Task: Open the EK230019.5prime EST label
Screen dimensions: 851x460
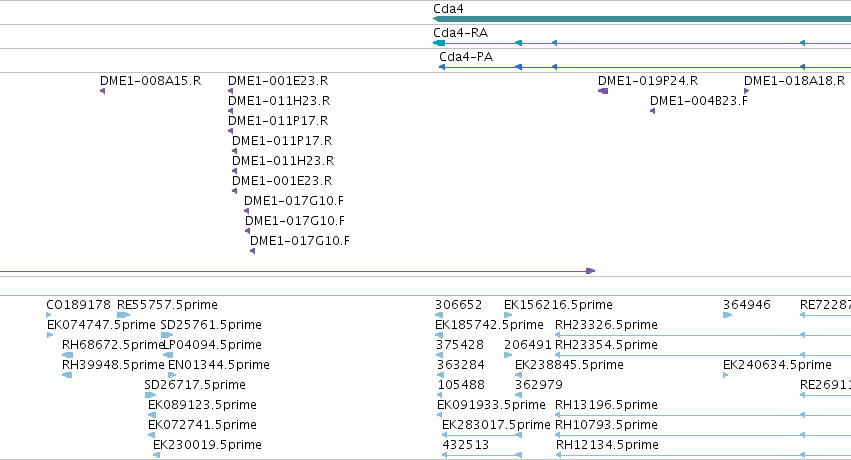Action: point(207,445)
